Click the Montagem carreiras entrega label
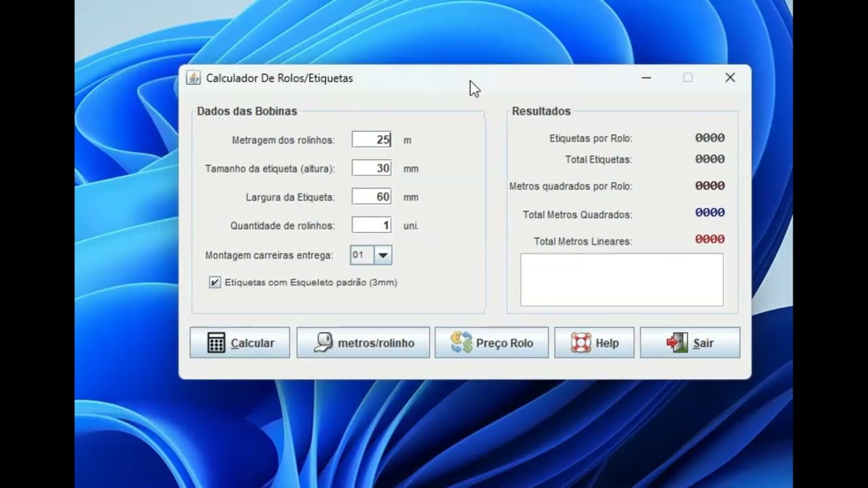The image size is (868, 488). tap(269, 256)
